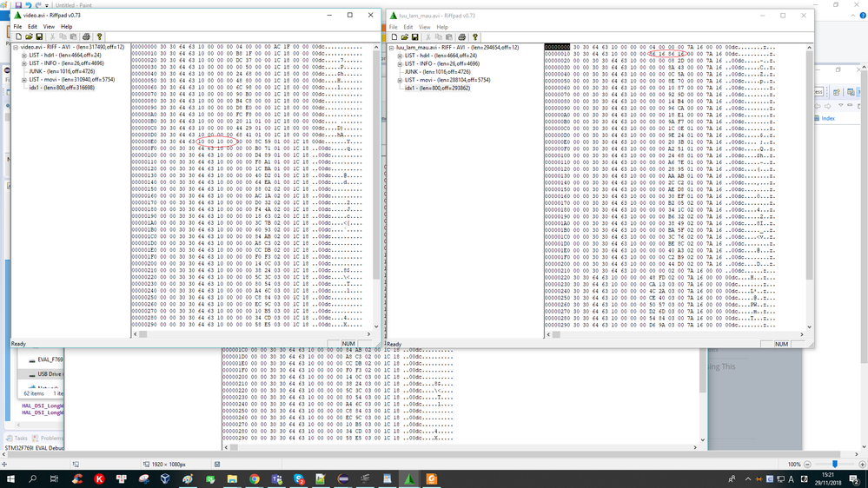This screenshot has height=488, width=868.
Task: Click the Open file icon in luu_lam_mau.avi toolbar
Action: (x=404, y=37)
